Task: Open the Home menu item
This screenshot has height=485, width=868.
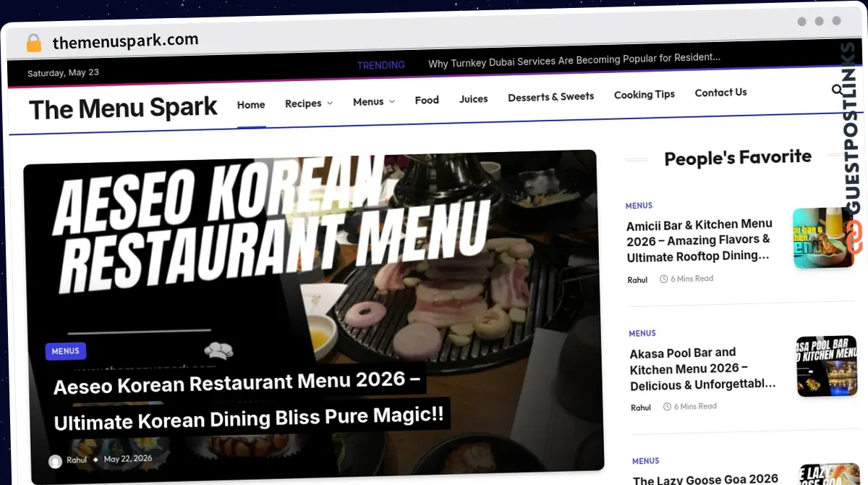Action: click(x=251, y=105)
